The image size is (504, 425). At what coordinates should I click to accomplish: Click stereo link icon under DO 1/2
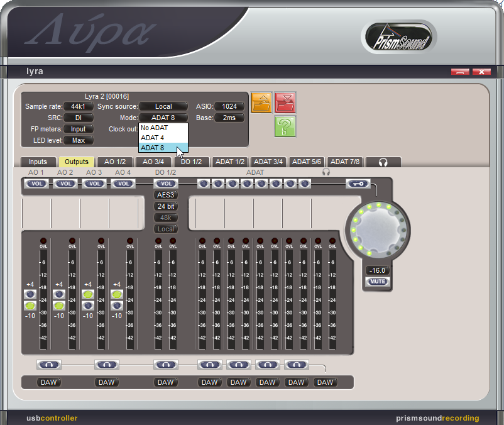point(166,365)
